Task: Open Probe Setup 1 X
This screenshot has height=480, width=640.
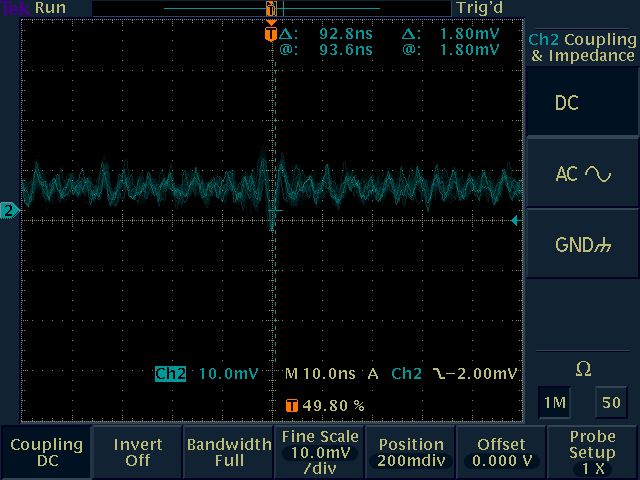Action: [x=592, y=452]
